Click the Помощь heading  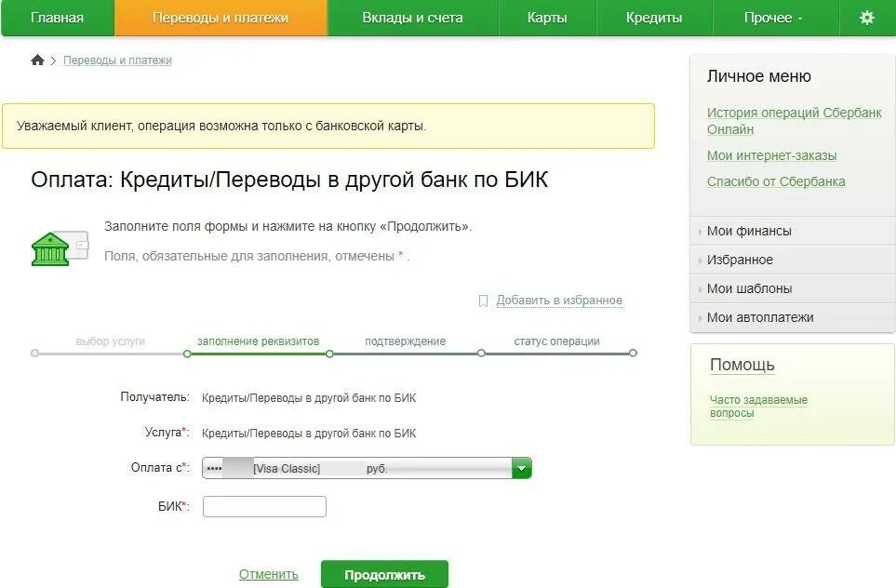pyautogui.click(x=742, y=365)
